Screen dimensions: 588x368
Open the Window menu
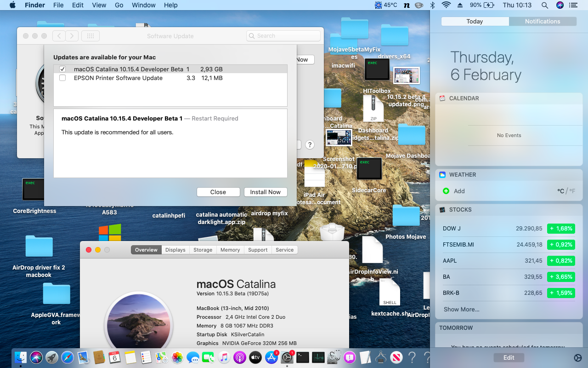[144, 5]
